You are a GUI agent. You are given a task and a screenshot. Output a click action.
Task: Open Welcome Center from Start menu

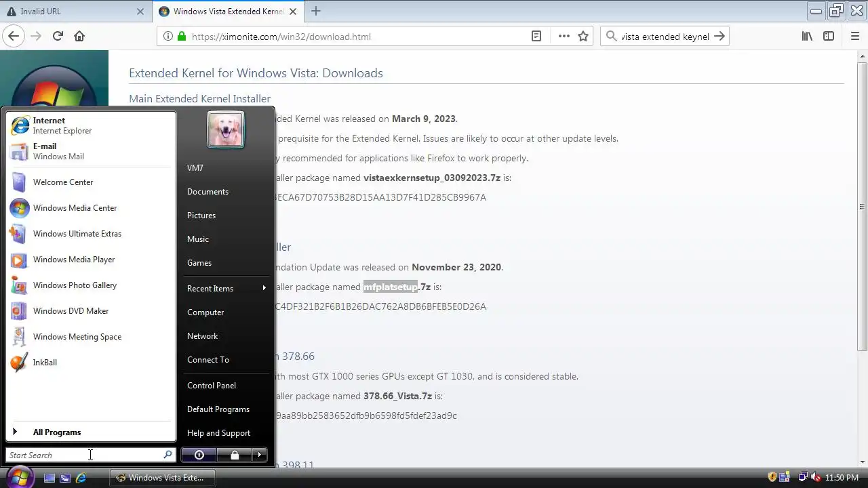(91, 182)
